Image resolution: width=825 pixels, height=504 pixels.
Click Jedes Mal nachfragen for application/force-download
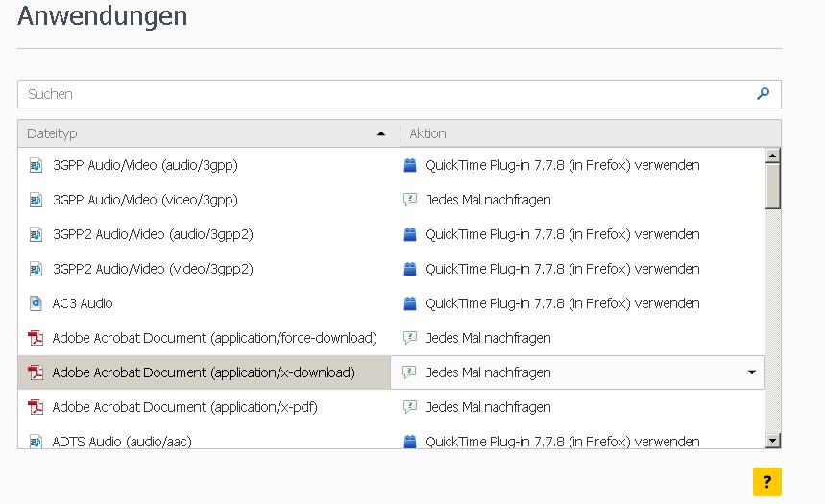coord(488,338)
